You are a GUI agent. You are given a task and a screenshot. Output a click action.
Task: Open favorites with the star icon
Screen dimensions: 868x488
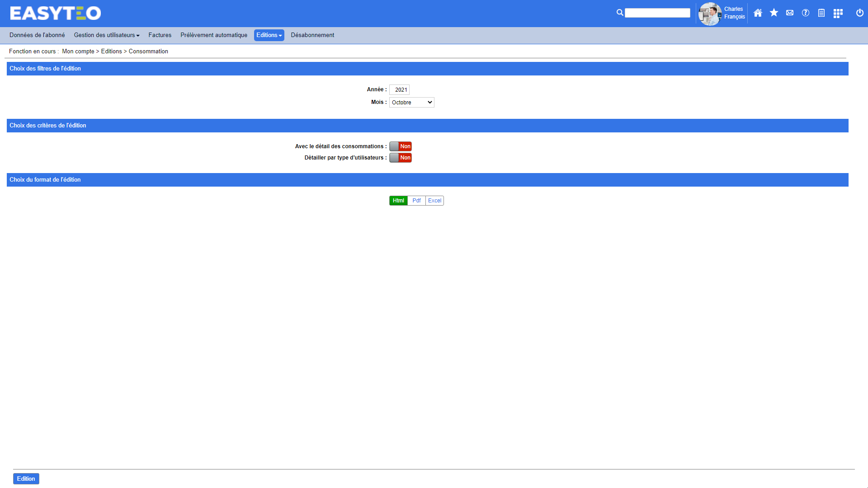(774, 13)
